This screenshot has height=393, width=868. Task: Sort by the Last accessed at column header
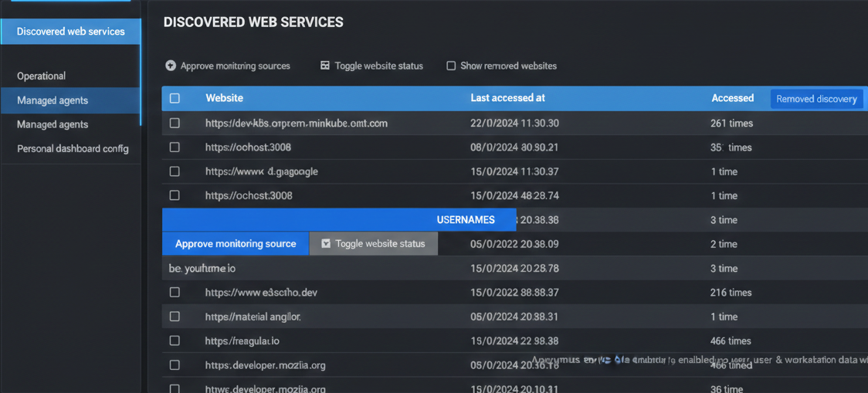(507, 98)
